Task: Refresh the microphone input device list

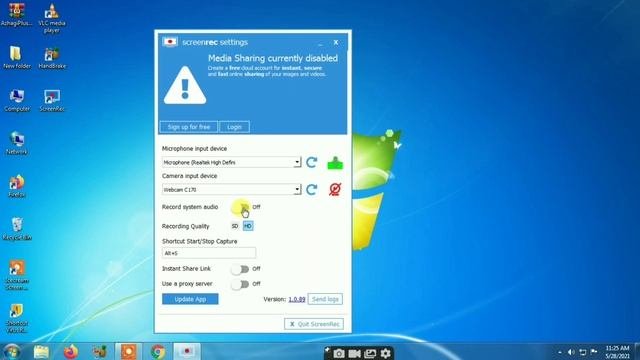Action: point(312,162)
